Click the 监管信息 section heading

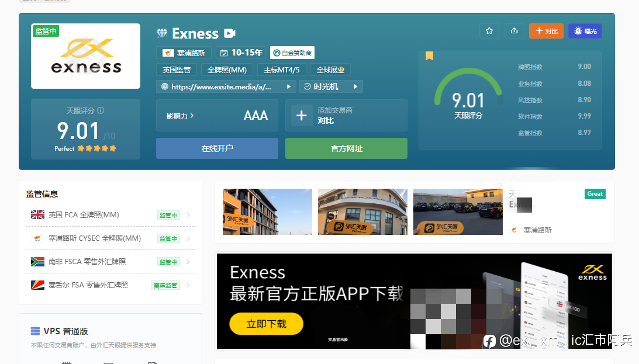tap(42, 194)
